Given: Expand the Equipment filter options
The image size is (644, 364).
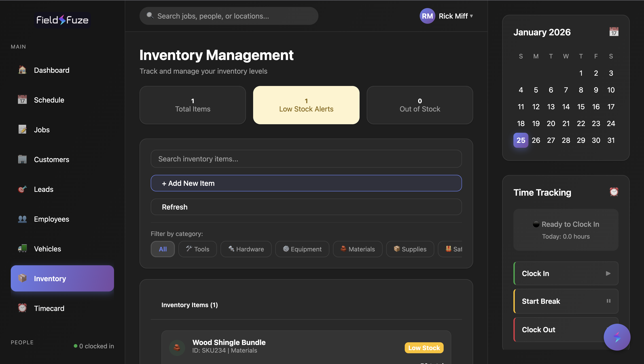Looking at the screenshot, I should (x=302, y=249).
